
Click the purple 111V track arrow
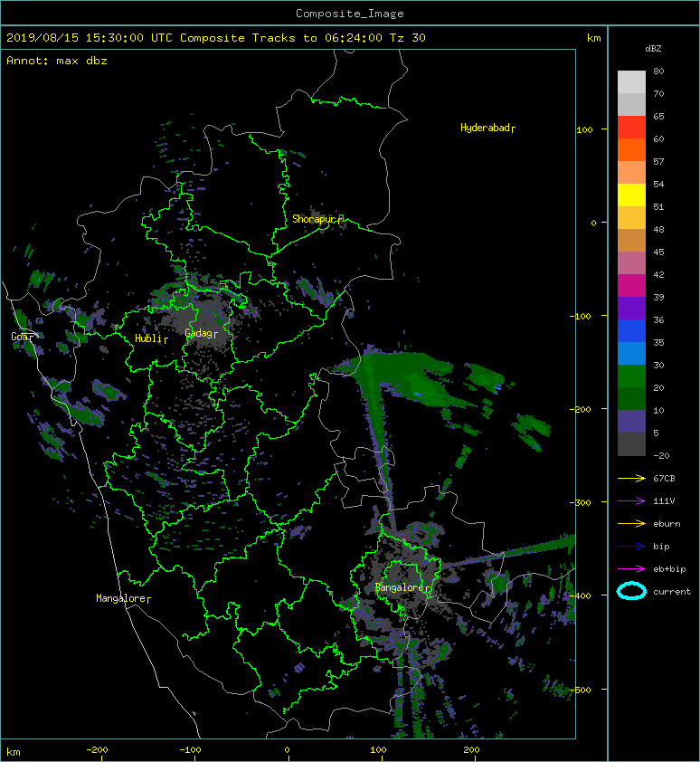pyautogui.click(x=631, y=501)
